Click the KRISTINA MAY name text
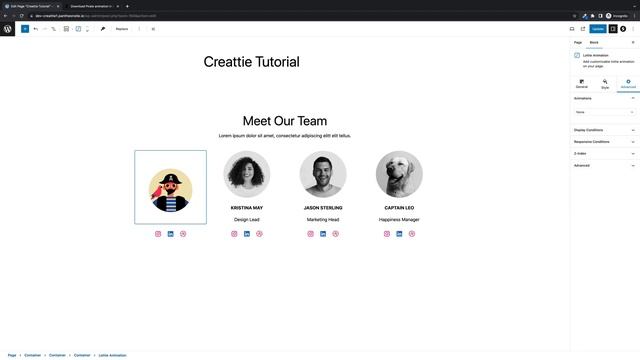 tap(247, 208)
